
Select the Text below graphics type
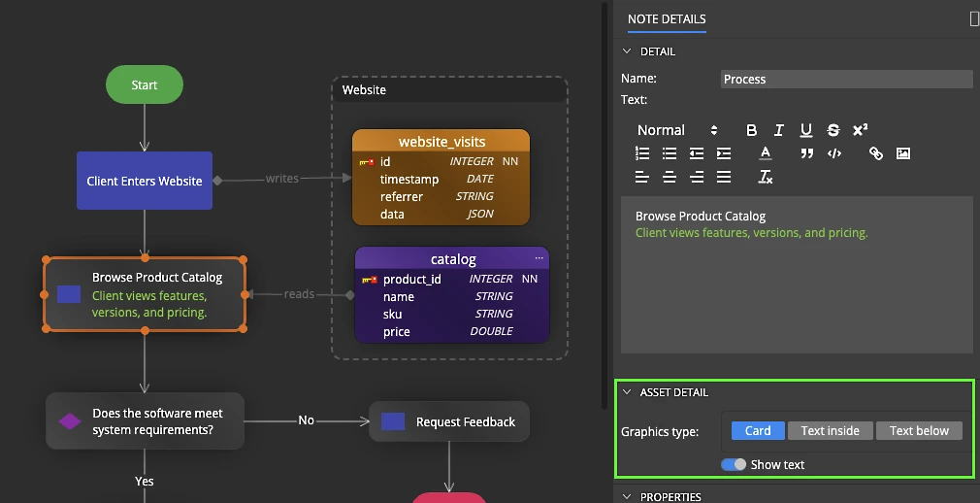919,430
